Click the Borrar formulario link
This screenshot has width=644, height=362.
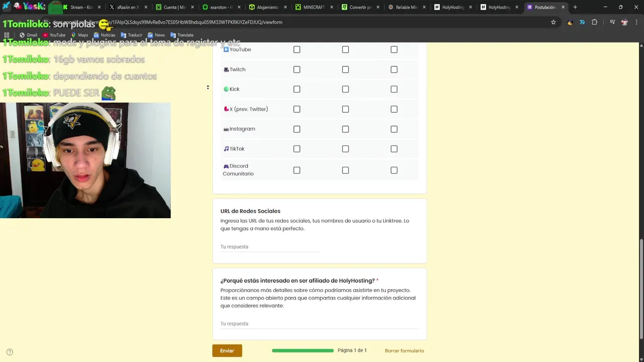405,350
